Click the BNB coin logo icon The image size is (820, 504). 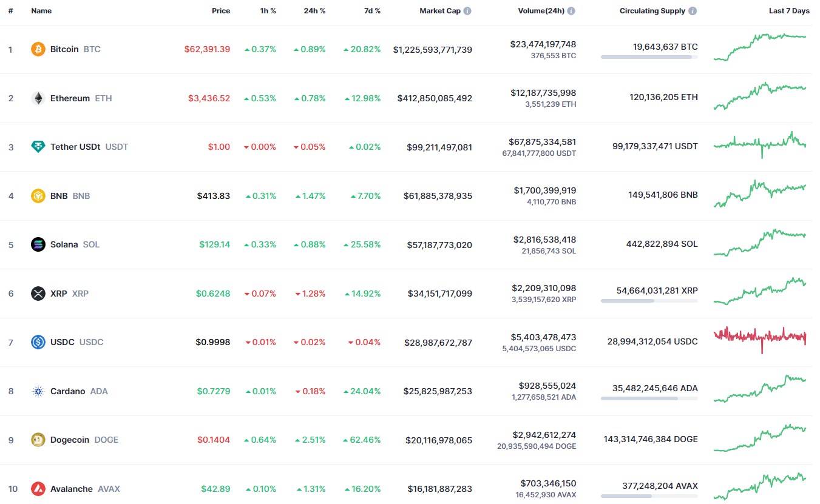[x=38, y=196]
